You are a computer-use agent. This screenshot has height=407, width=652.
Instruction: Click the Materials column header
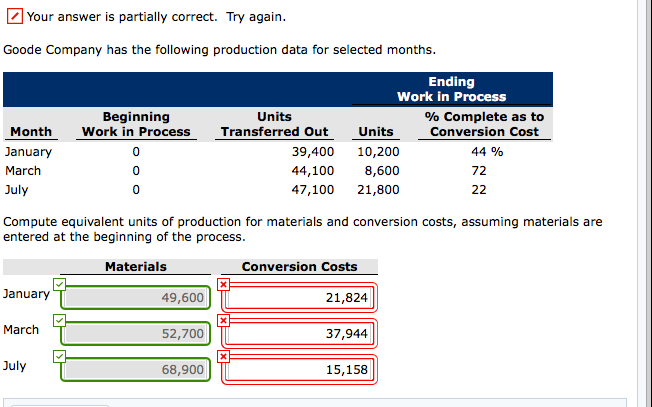(x=135, y=266)
